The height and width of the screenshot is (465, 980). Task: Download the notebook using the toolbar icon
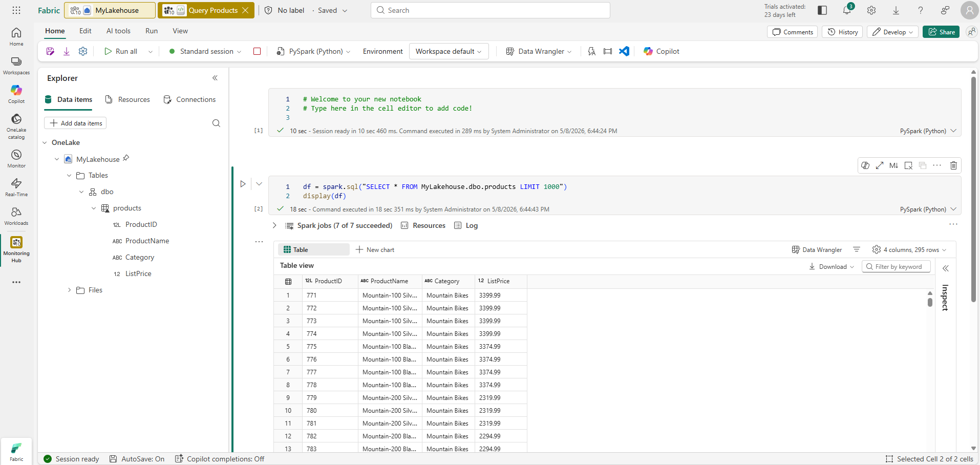coord(67,51)
